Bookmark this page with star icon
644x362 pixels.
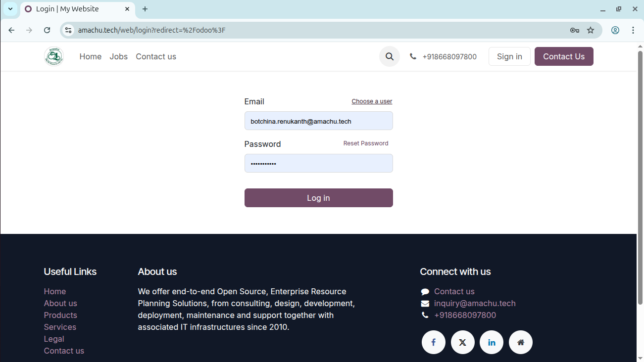point(591,30)
